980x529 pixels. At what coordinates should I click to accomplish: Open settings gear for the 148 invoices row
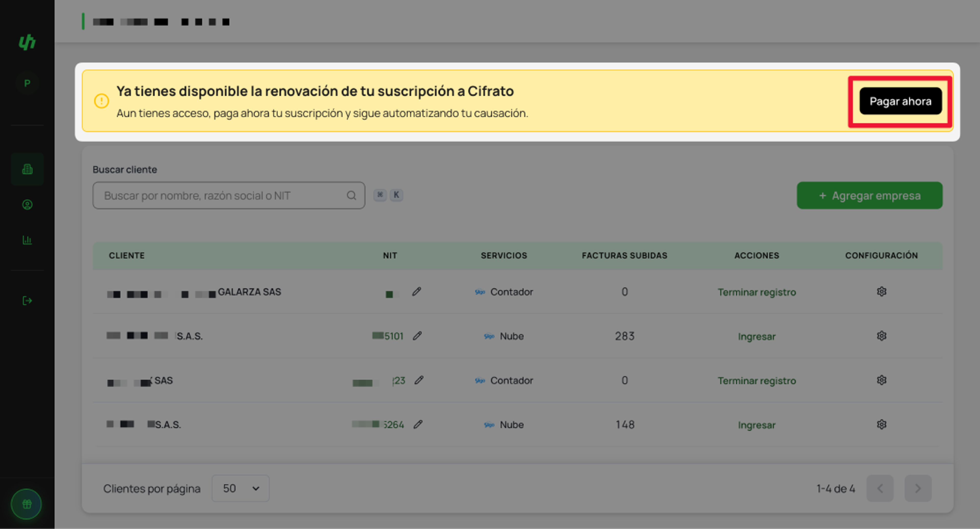click(881, 424)
